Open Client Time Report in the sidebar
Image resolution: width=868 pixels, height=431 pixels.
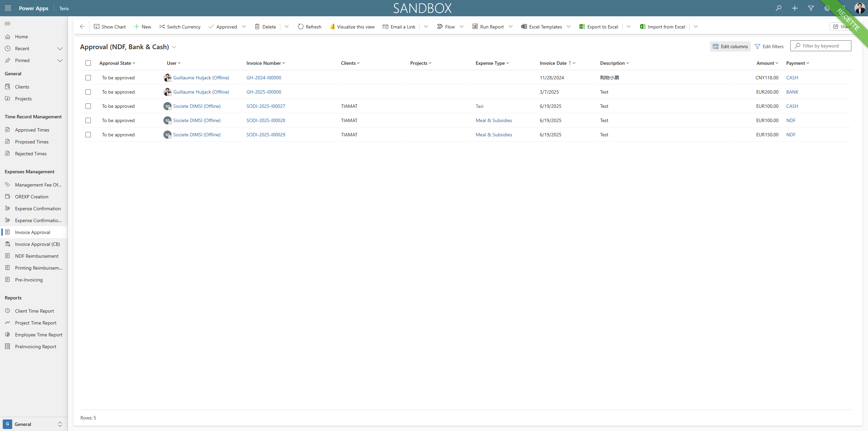click(x=34, y=311)
